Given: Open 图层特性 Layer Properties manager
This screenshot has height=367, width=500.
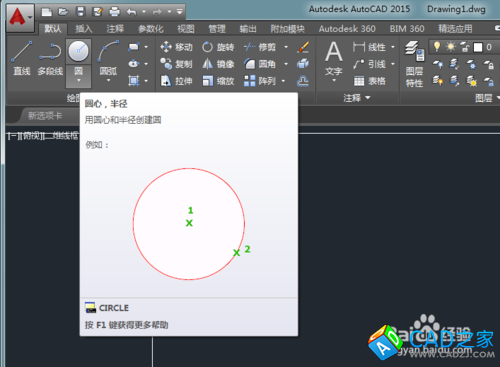Looking at the screenshot, I should click(x=414, y=63).
